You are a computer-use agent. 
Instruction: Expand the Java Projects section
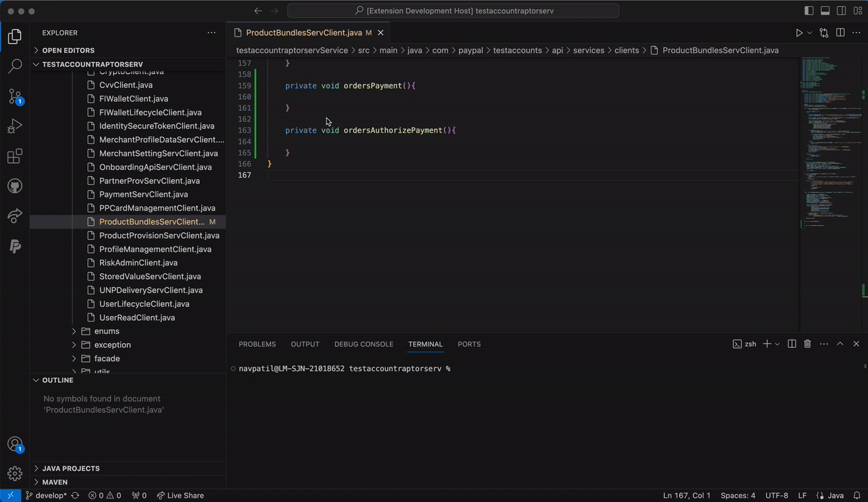click(70, 469)
